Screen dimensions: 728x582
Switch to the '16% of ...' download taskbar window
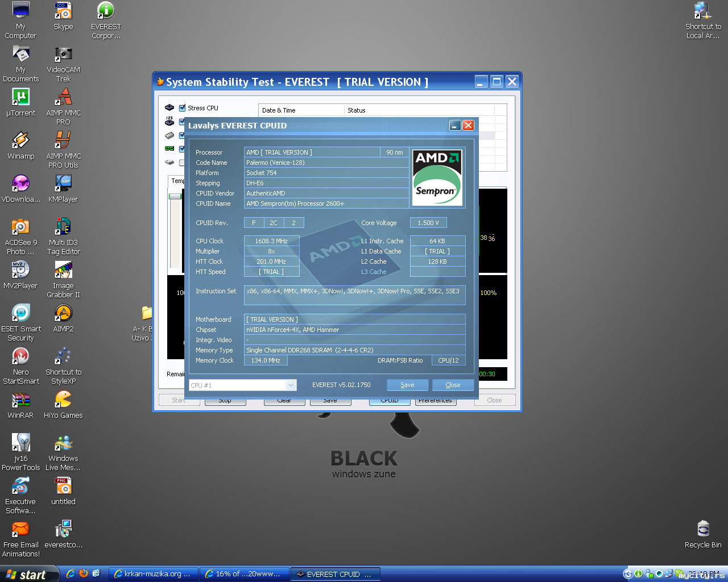[x=245, y=574]
